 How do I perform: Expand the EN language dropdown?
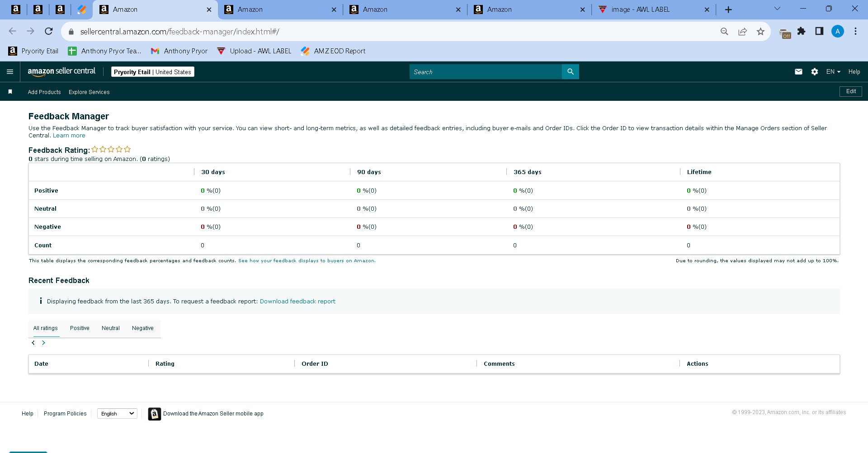click(x=833, y=72)
